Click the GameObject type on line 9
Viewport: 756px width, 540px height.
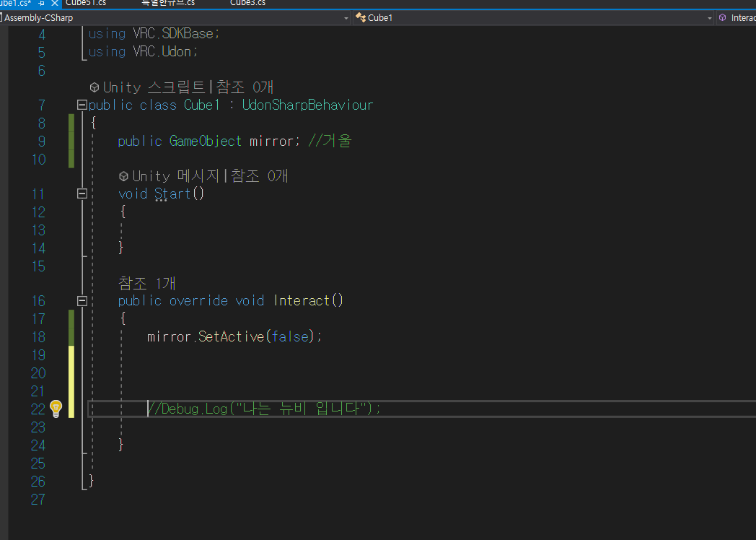point(206,141)
